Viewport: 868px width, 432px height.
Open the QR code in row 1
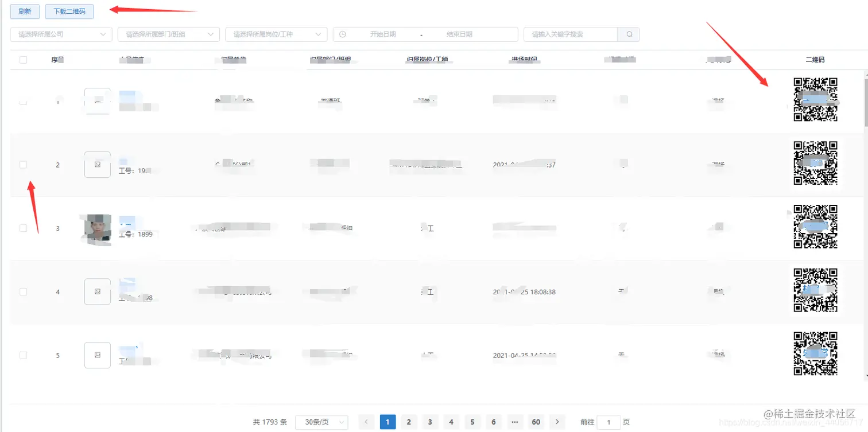815,100
